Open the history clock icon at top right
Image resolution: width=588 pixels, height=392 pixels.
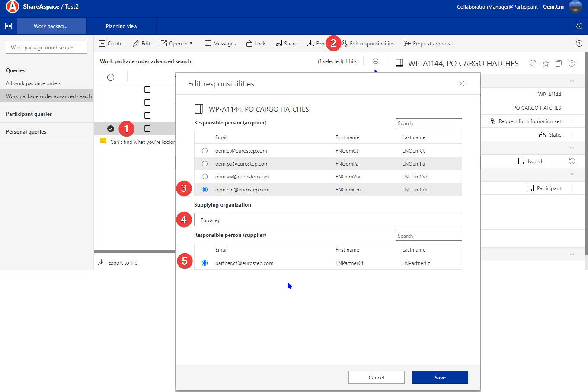point(579,26)
